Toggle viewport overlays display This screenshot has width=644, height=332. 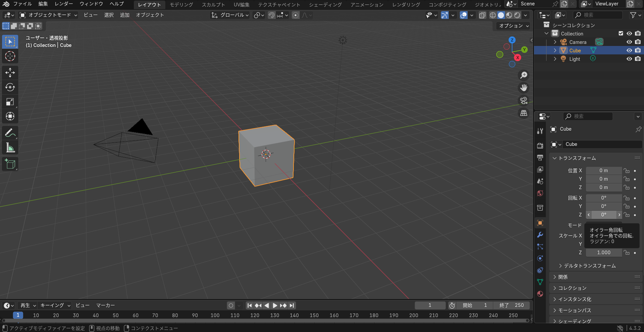click(x=464, y=15)
